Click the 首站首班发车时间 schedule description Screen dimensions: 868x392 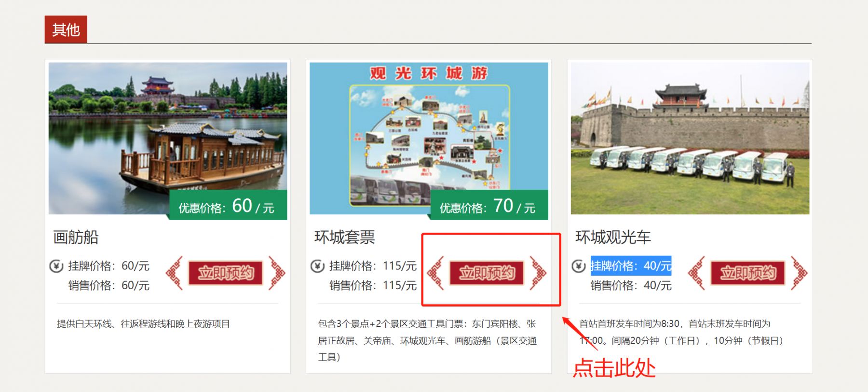tap(681, 332)
